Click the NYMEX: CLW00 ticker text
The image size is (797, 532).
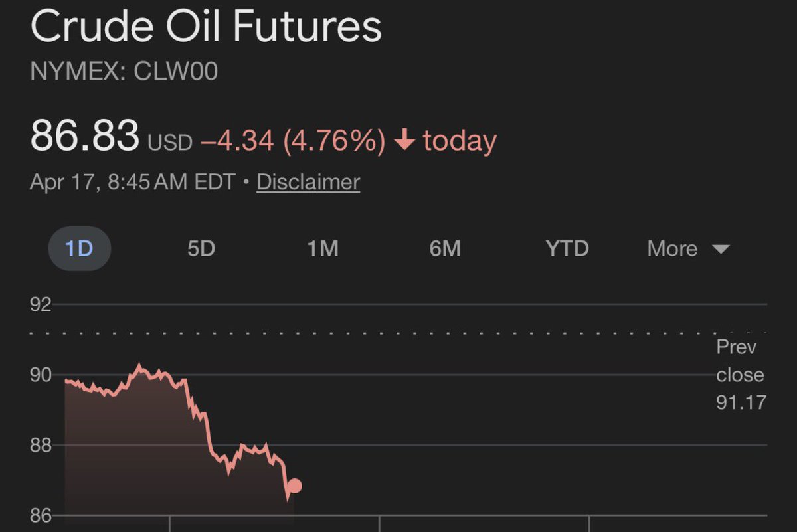click(x=124, y=71)
